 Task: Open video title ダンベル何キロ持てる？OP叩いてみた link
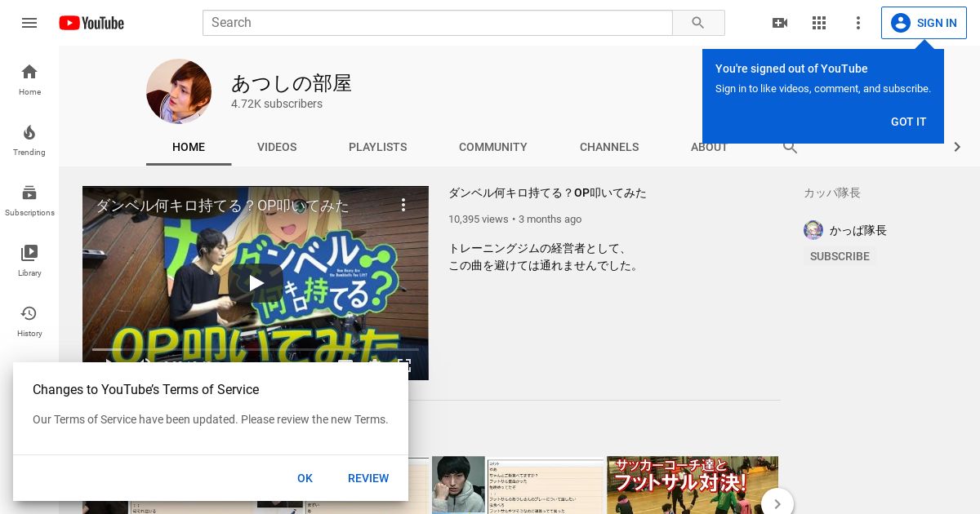(547, 193)
